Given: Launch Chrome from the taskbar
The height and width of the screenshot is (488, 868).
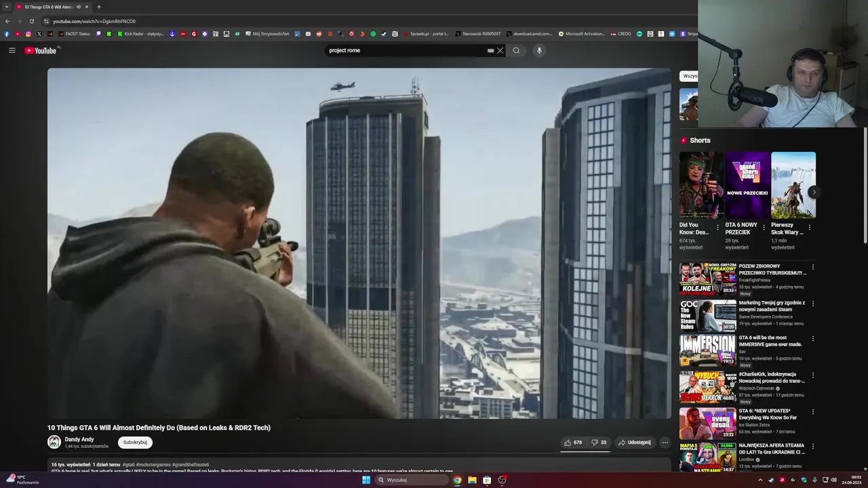Looking at the screenshot, I should [457, 480].
